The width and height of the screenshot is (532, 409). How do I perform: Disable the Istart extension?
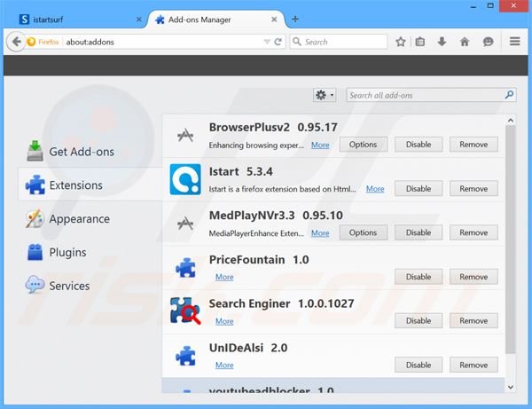click(419, 188)
